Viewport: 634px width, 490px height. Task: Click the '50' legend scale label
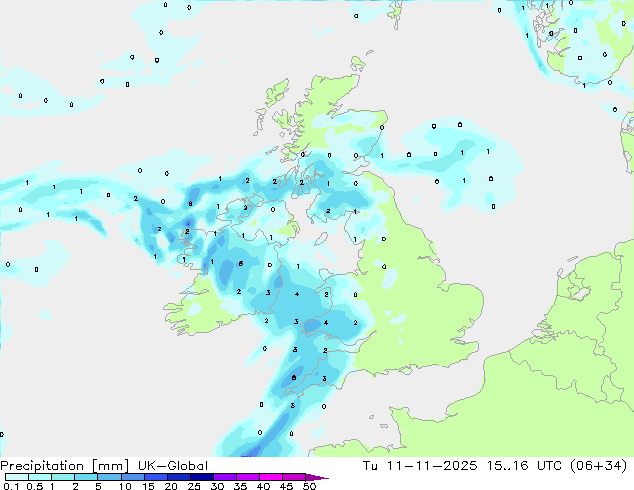[309, 486]
